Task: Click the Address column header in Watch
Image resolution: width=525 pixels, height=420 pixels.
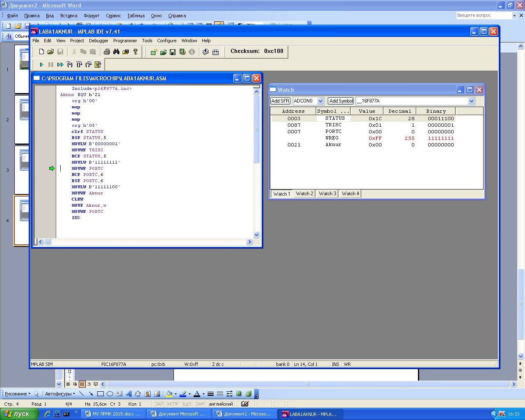Action: point(293,111)
